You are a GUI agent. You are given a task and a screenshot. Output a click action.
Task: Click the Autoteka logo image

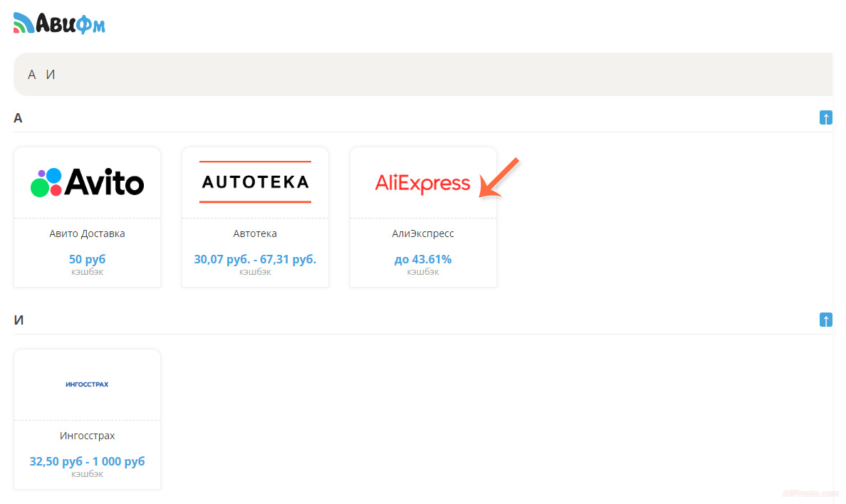pyautogui.click(x=255, y=182)
